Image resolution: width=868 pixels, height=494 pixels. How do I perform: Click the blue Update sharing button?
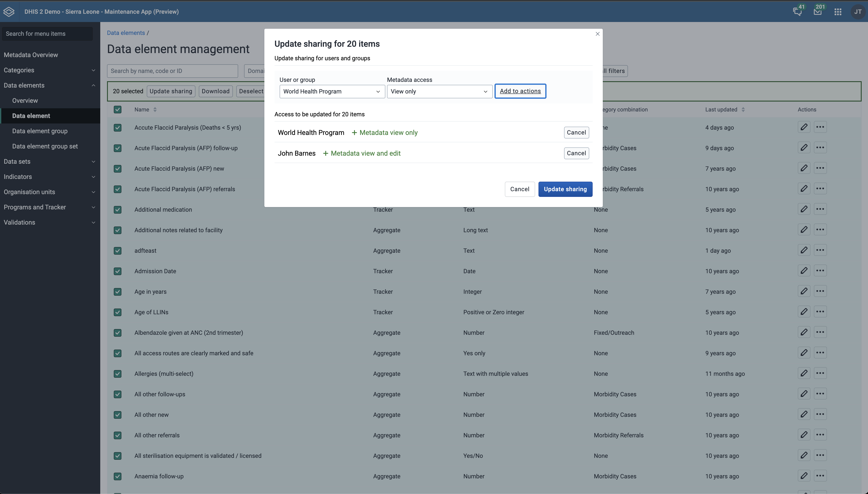[565, 189]
